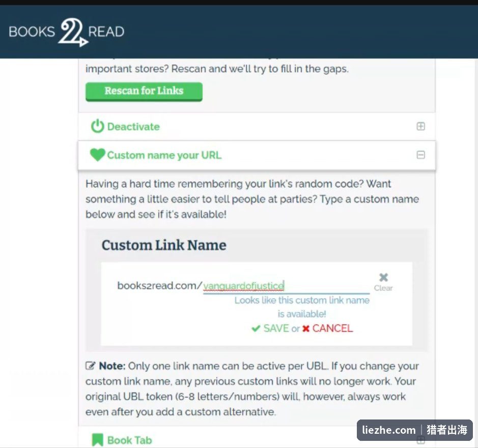The height and width of the screenshot is (448, 478).
Task: Click the green SAVE checkmark icon
Action: [x=256, y=328]
